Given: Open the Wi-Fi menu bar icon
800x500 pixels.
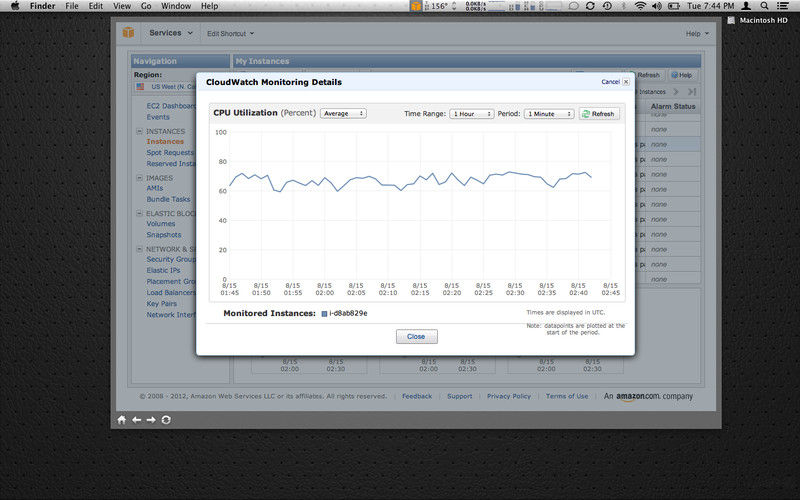Looking at the screenshot, I should point(640,6).
